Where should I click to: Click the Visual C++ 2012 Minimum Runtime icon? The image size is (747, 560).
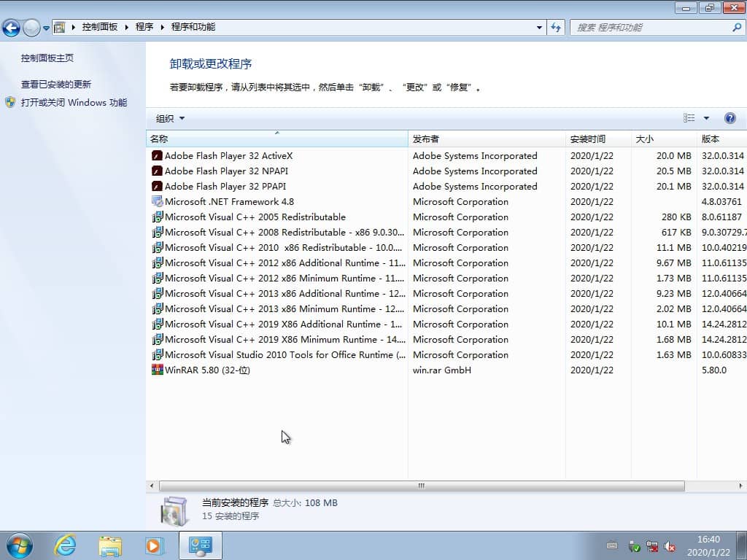pyautogui.click(x=158, y=278)
